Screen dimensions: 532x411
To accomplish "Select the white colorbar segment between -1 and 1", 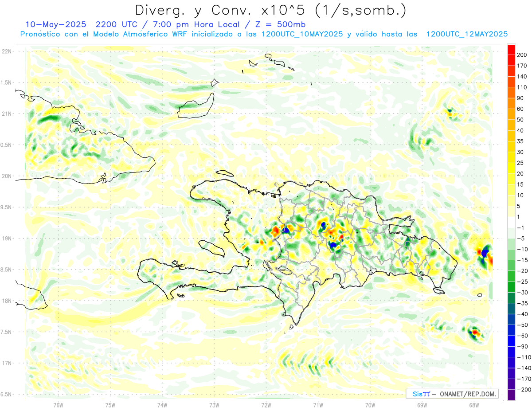I will click(511, 222).
